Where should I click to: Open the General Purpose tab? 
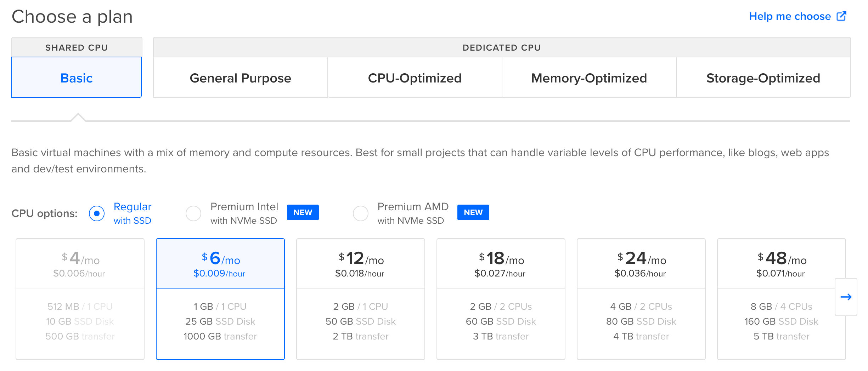pos(241,78)
